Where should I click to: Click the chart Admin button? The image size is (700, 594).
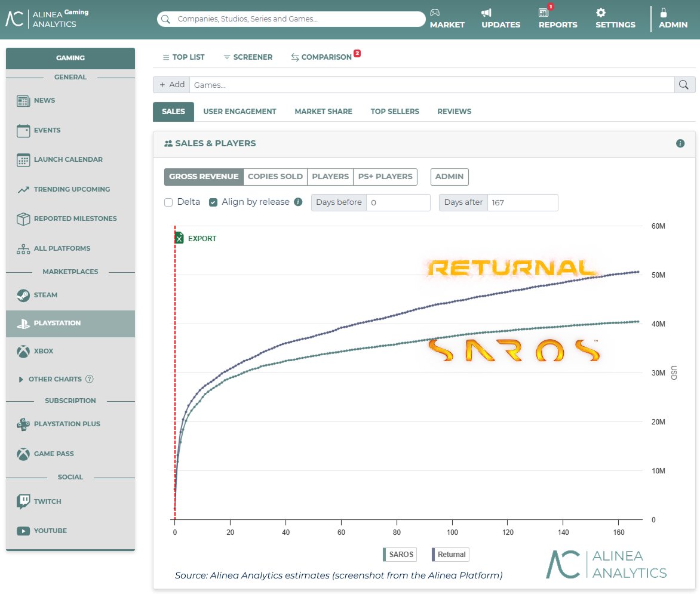pyautogui.click(x=449, y=177)
